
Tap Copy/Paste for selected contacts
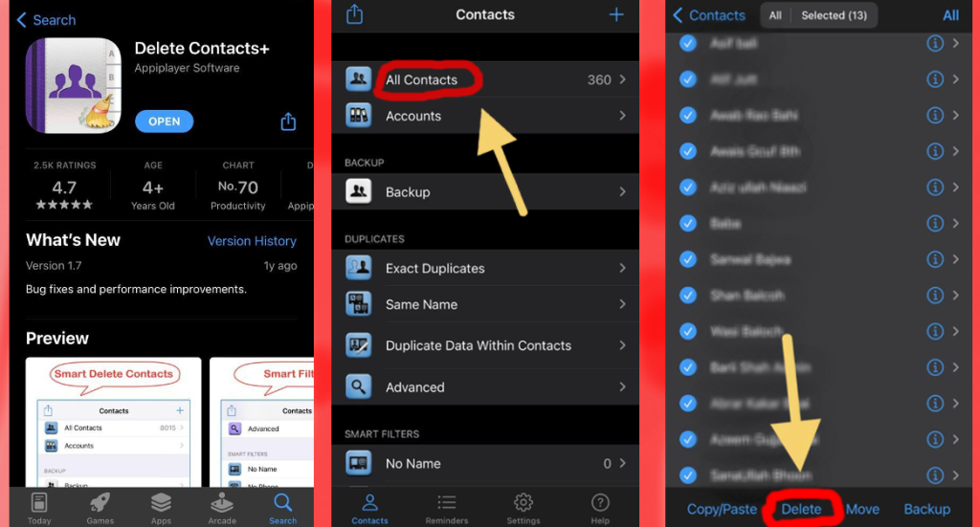(x=722, y=509)
